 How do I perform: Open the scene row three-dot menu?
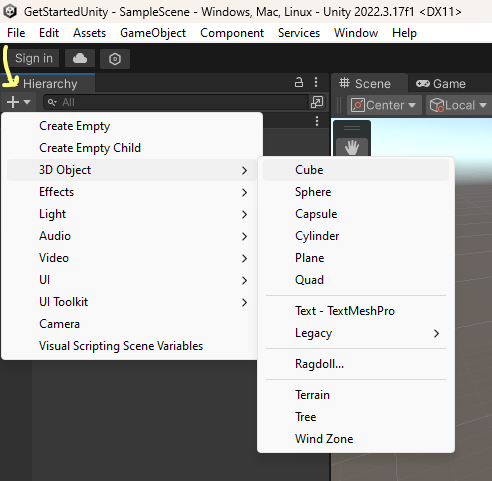point(317,121)
